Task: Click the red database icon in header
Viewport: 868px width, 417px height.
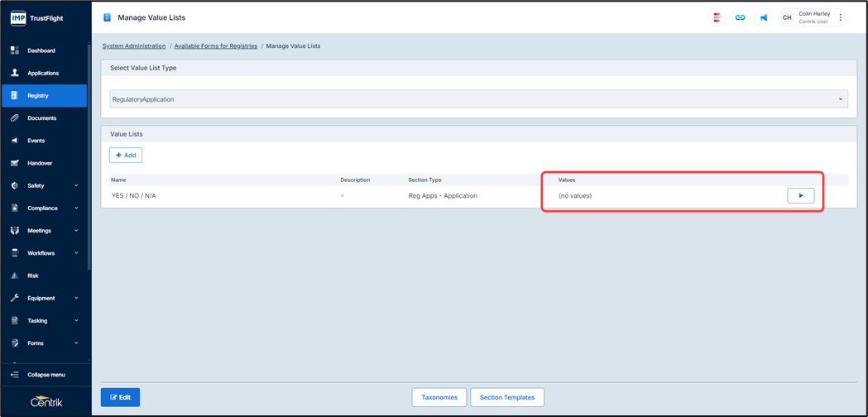Action: coord(717,17)
